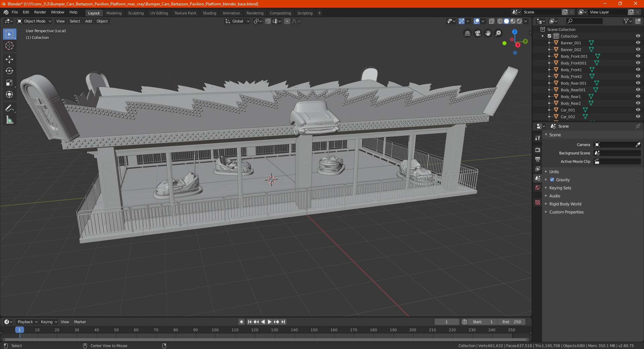This screenshot has width=644, height=349.
Task: Toggle perspective/orthographic view grid icon
Action: point(467,33)
